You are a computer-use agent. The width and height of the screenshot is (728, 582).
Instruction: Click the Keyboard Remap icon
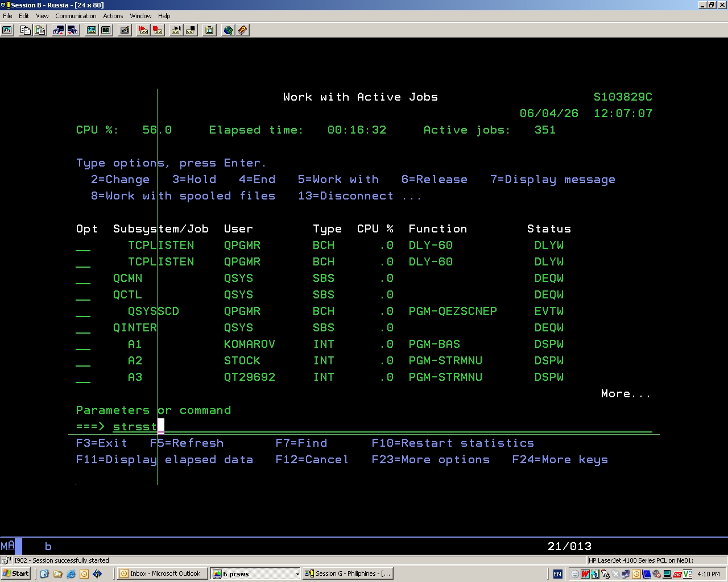(124, 30)
